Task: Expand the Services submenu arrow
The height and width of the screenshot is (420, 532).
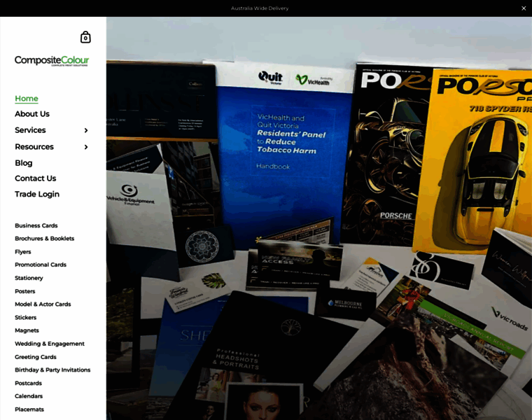Action: tap(86, 130)
